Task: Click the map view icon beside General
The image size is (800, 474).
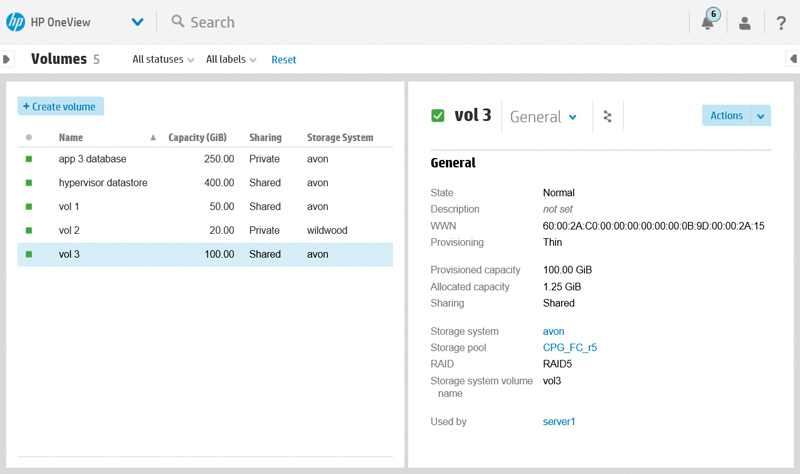Action: tap(607, 117)
